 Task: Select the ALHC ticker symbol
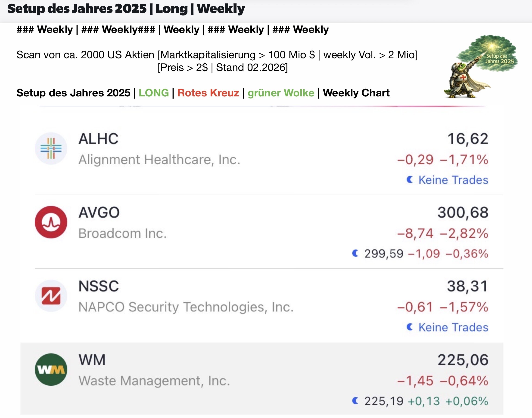click(99, 139)
